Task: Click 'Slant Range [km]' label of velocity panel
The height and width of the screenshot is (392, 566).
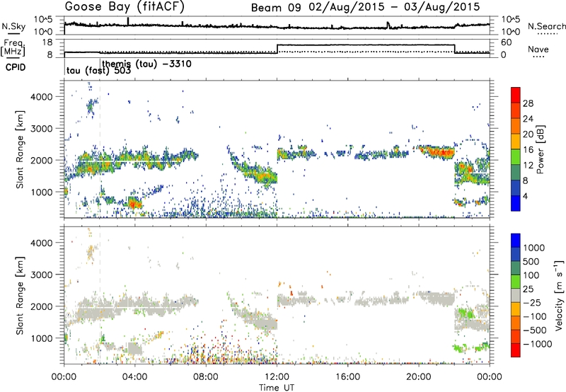Action: click(x=20, y=295)
